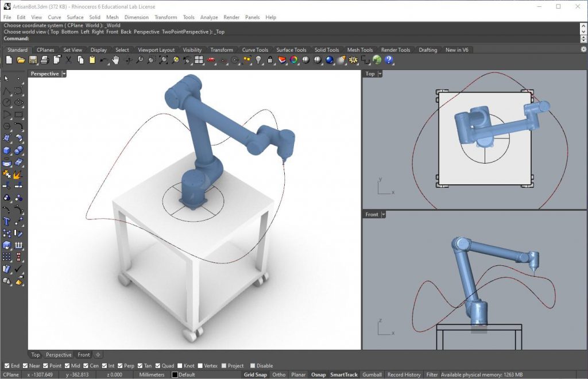
Task: Open the CPlane coordinate selector in status bar
Action: [11, 374]
